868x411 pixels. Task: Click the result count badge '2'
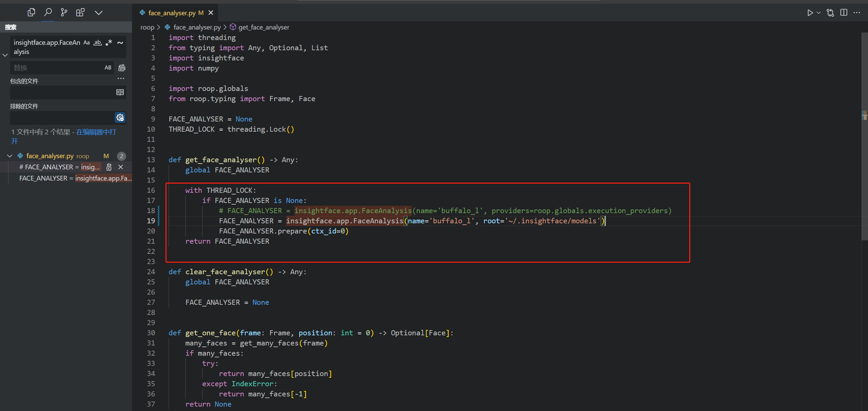click(x=121, y=156)
